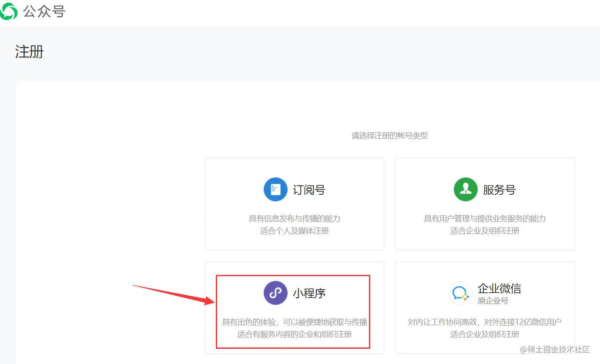600x364 pixels.
Task: Click the 适合有服务内容的企业和组织注册 text
Action: (295, 334)
